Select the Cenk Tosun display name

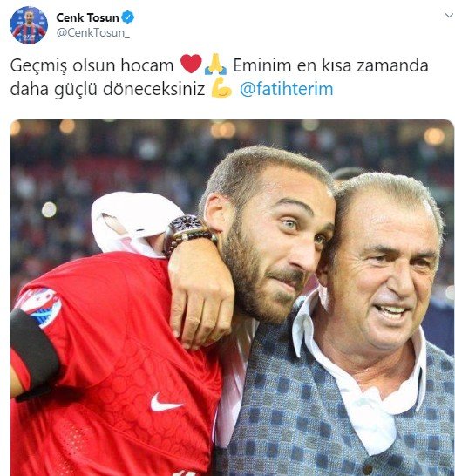(87, 17)
